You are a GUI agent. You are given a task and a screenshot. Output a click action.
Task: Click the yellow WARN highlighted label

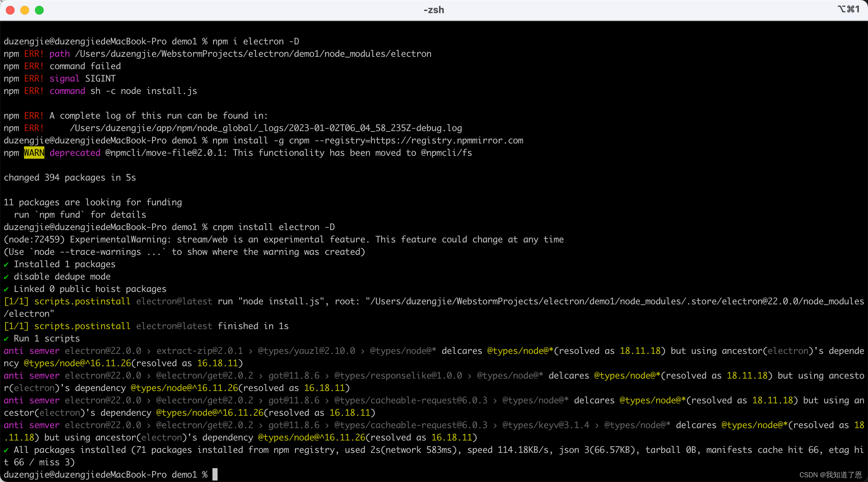click(x=34, y=153)
